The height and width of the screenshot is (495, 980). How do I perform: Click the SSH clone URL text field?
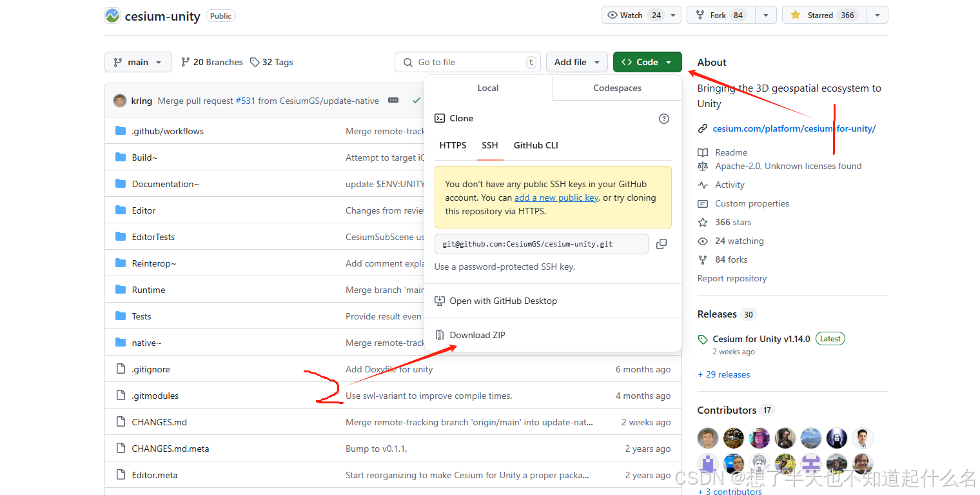pos(542,244)
